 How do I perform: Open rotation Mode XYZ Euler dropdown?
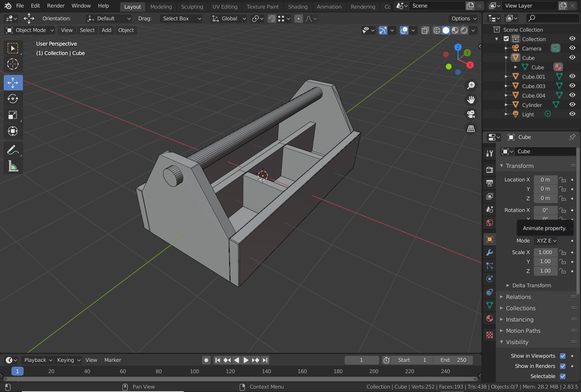[546, 241]
